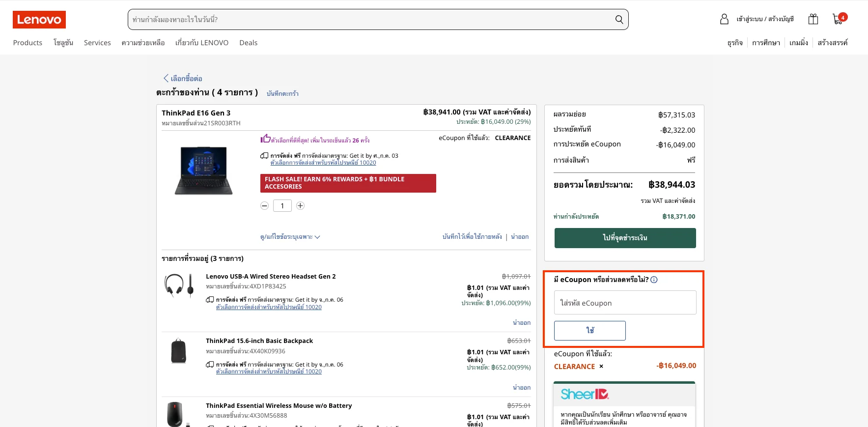Open the user account icon
The height and width of the screenshot is (427, 868).
724,19
